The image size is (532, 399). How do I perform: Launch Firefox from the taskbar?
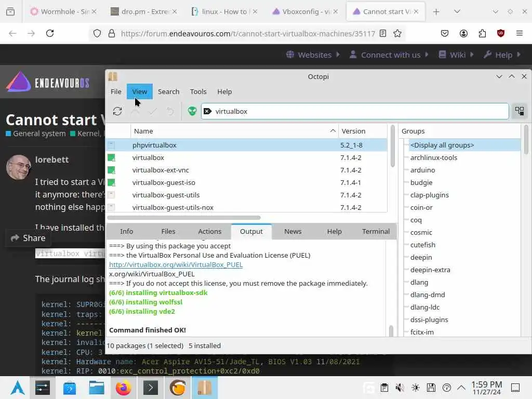point(123,388)
